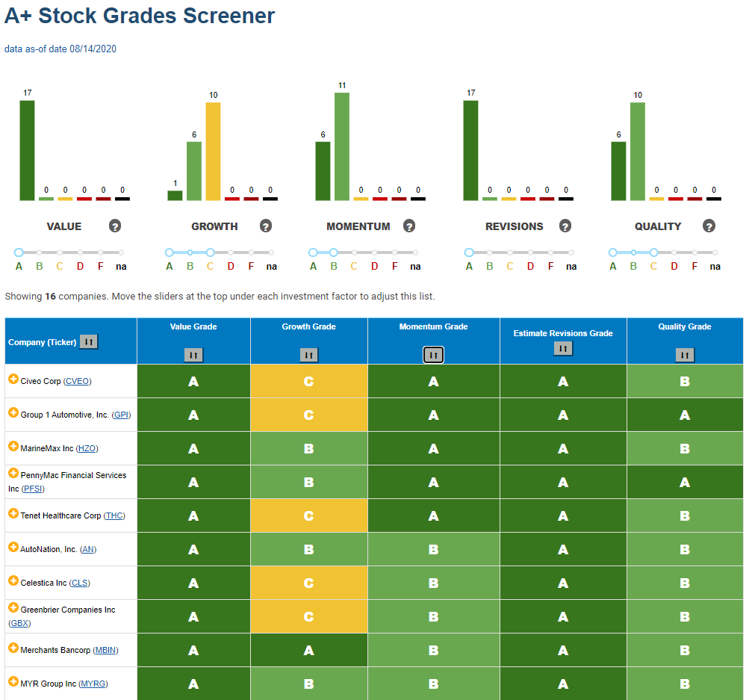Sort by Momentum Grade column
749x700 pixels.
(x=434, y=355)
